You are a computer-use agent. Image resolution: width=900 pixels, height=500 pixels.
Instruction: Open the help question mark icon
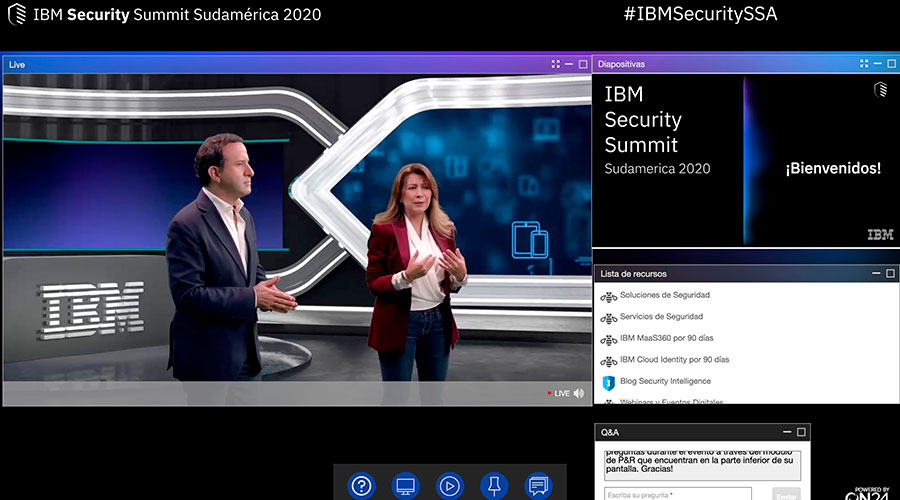361,486
